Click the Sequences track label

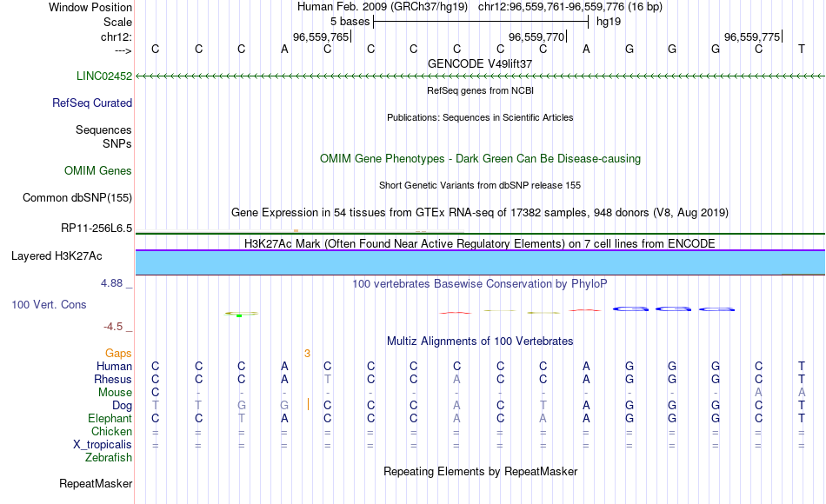click(103, 129)
